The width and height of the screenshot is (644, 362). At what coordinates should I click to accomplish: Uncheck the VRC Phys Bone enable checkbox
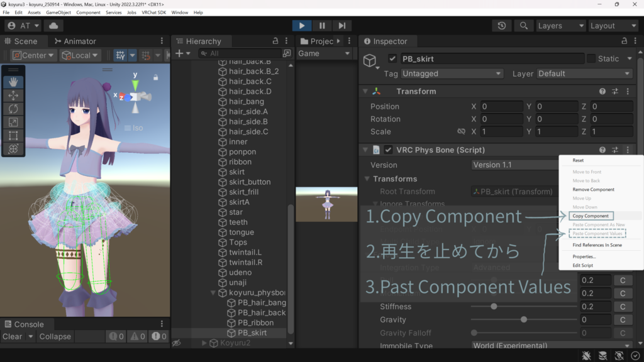point(388,150)
